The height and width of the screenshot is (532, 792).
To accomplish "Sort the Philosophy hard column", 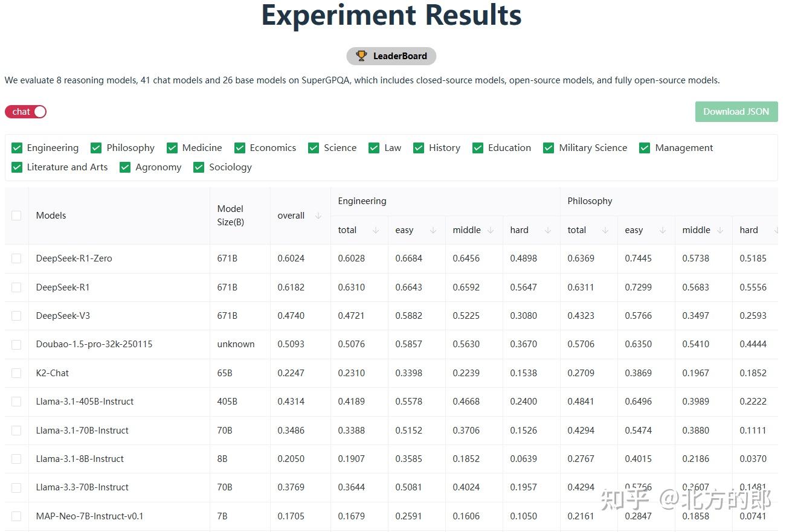I will click(776, 230).
